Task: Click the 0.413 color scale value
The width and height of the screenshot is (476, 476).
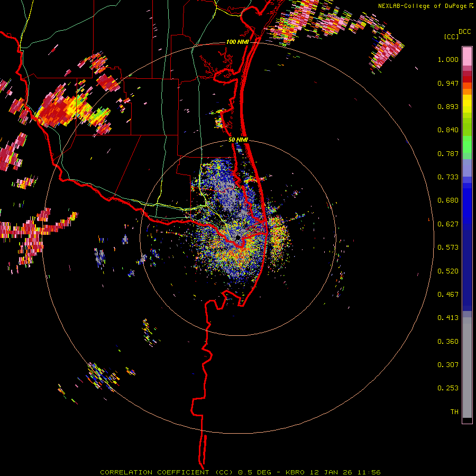Action: [448, 318]
